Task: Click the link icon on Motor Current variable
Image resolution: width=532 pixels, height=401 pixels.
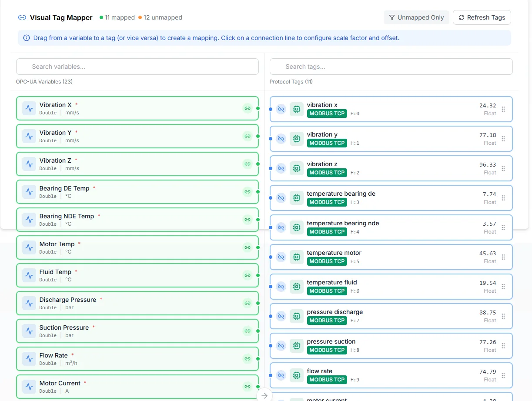Action: coord(248,387)
